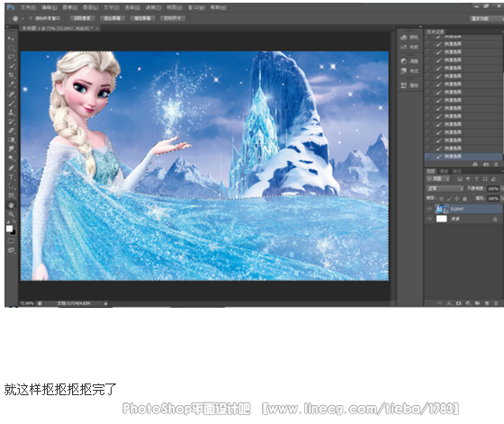
Task: Select the Hand tool in toolbox
Action: point(11,205)
